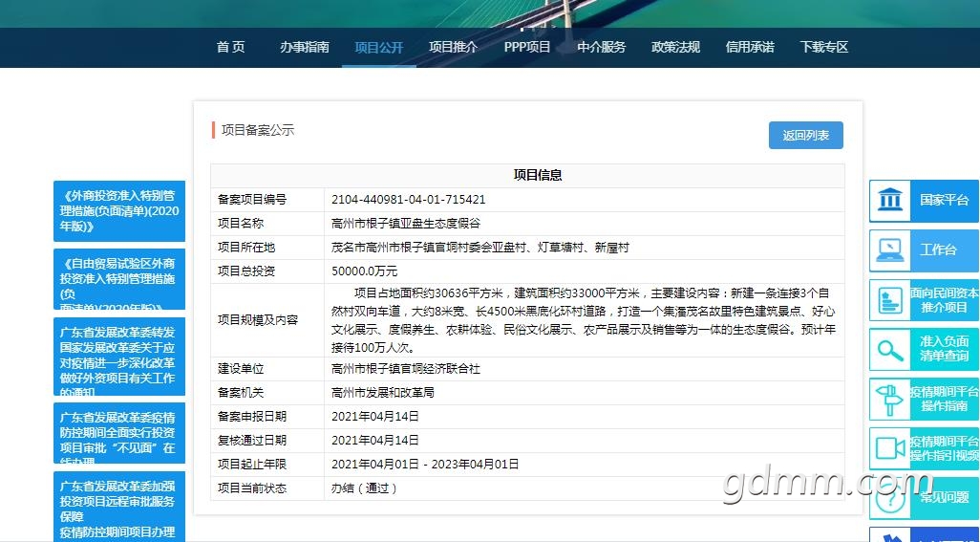The image size is (980, 542).
Task: Open the 首页 nav item
Action: pos(230,47)
